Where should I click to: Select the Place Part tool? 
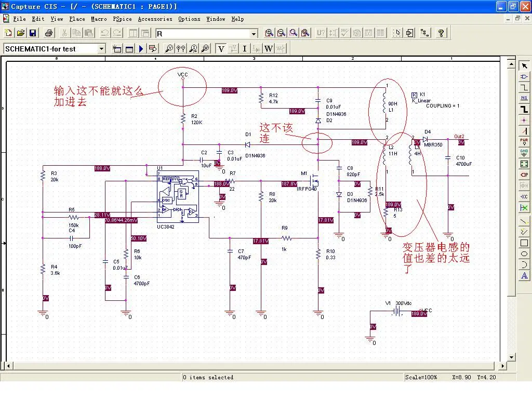524,77
